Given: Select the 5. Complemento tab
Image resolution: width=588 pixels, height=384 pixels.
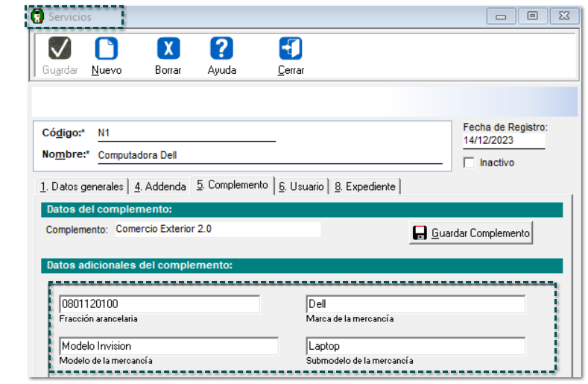Looking at the screenshot, I should coord(233,185).
